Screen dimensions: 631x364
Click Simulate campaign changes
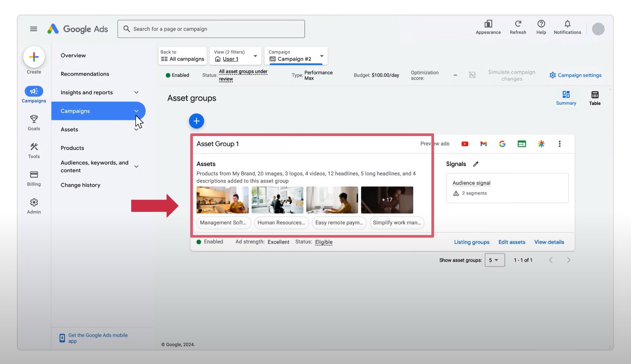coord(512,75)
